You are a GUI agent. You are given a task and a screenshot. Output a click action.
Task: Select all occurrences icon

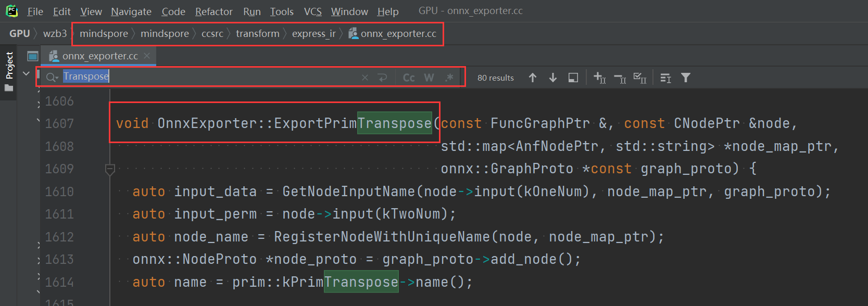click(x=640, y=78)
